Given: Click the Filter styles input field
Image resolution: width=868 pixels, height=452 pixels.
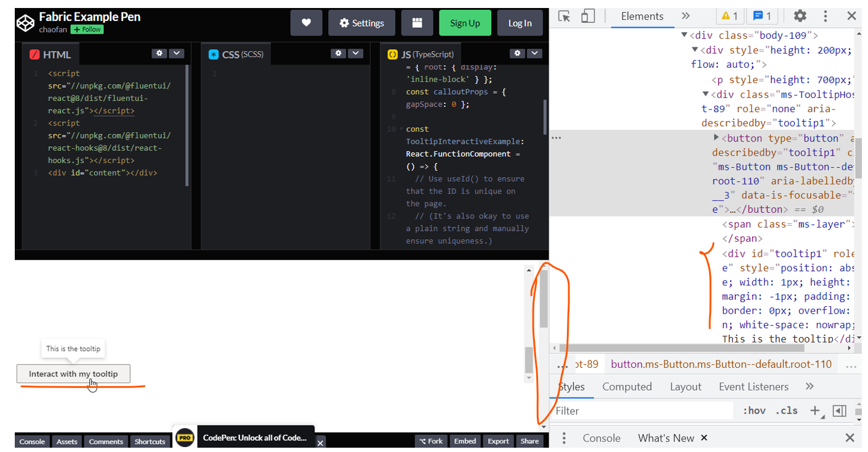Looking at the screenshot, I should pyautogui.click(x=640, y=410).
